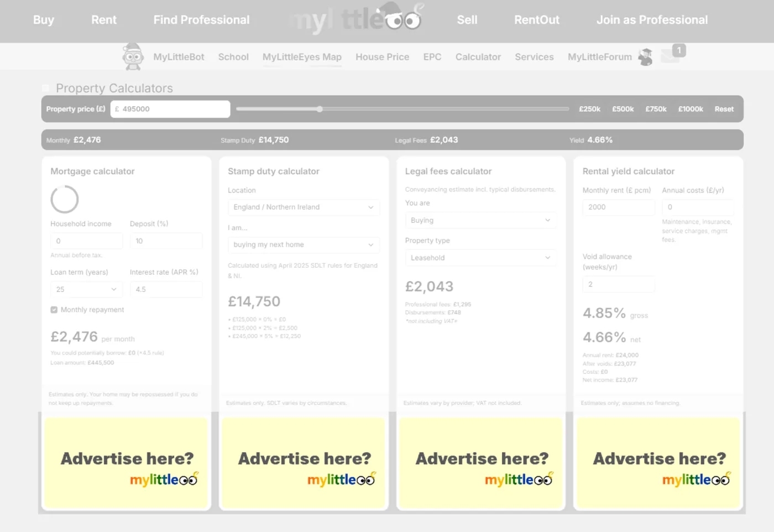The width and height of the screenshot is (774, 532).
Task: Set price with the £500k preset
Action: [623, 109]
